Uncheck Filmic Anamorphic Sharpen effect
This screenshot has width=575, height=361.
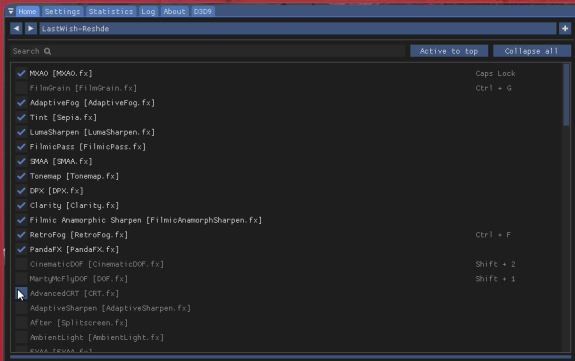tap(21, 220)
